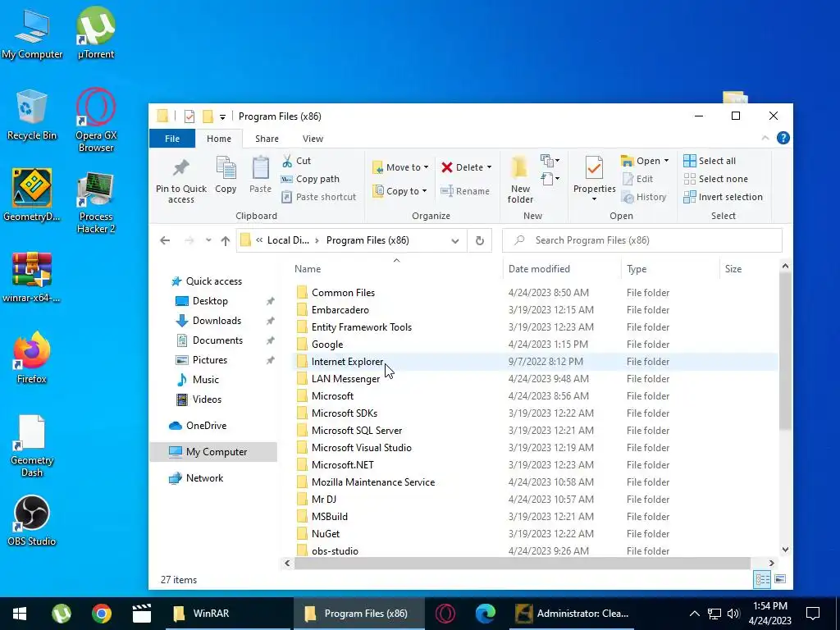Click Select none in the ribbon

tap(715, 179)
